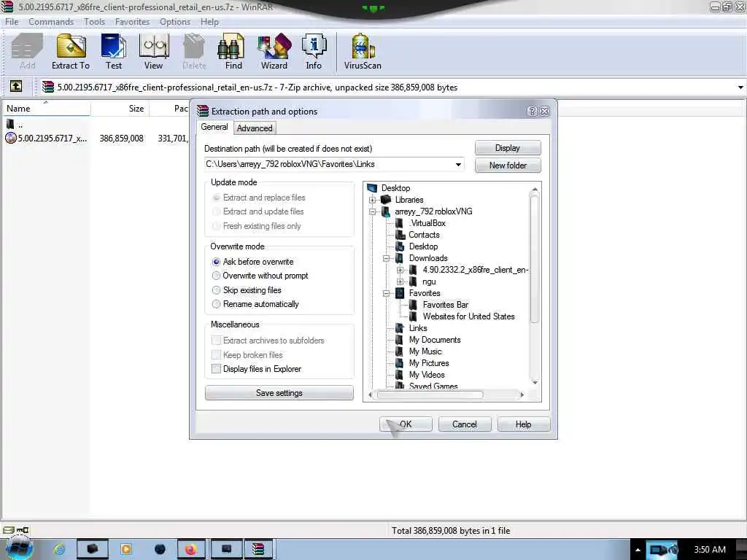Viewport: 747px width, 560px height.
Task: Click the Display button
Action: click(508, 147)
